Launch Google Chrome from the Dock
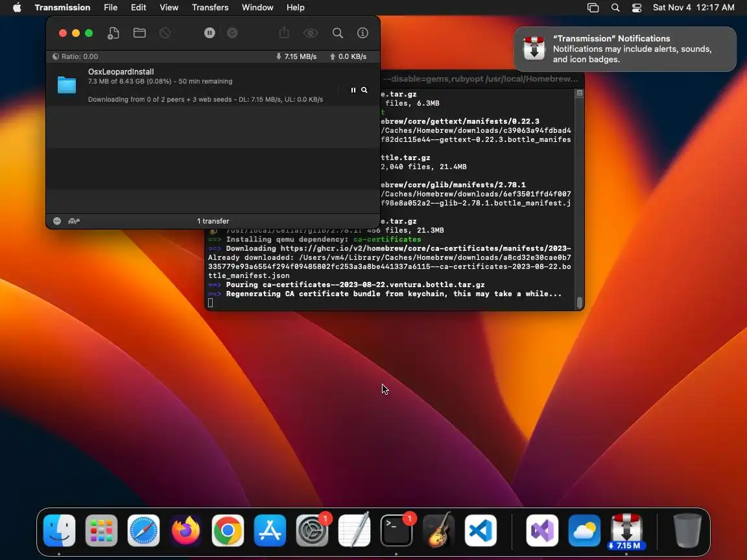Screen dimensions: 747x560 tap(228, 530)
